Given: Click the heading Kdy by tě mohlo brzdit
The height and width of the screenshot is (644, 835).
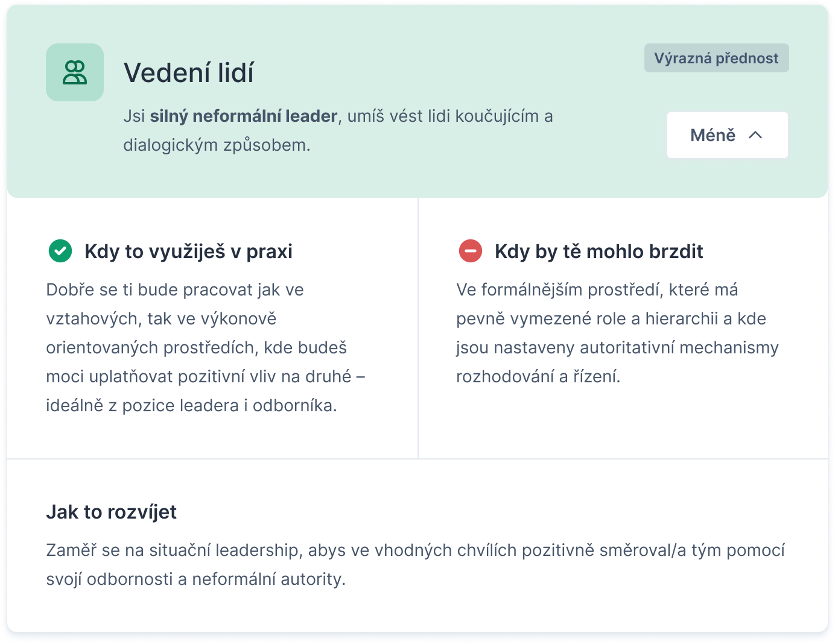Looking at the screenshot, I should pyautogui.click(x=599, y=251).
